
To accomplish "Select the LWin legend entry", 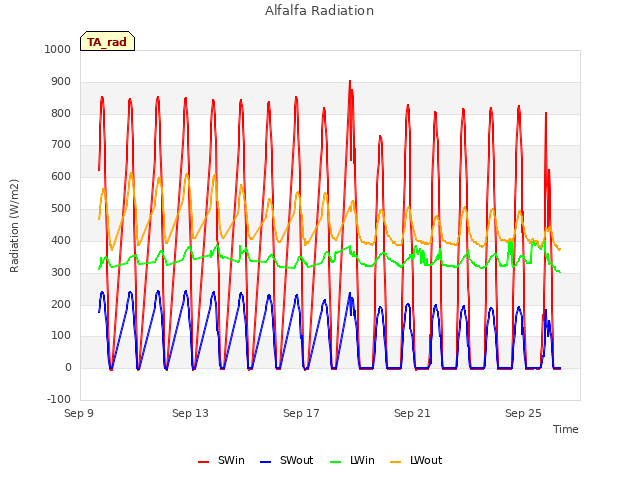I will pos(352,460).
